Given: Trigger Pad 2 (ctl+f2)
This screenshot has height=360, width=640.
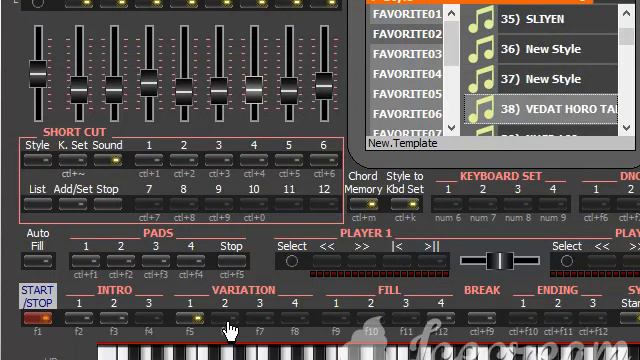Looking at the screenshot, I should [x=121, y=261].
